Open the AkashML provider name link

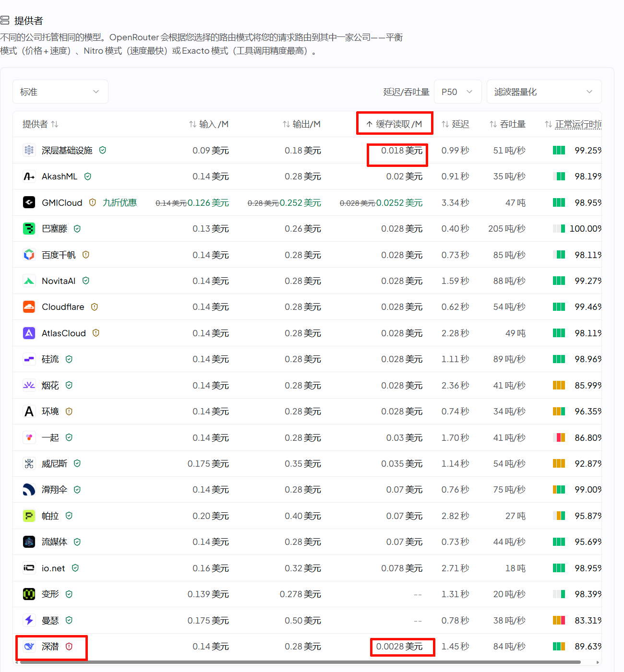coord(60,177)
